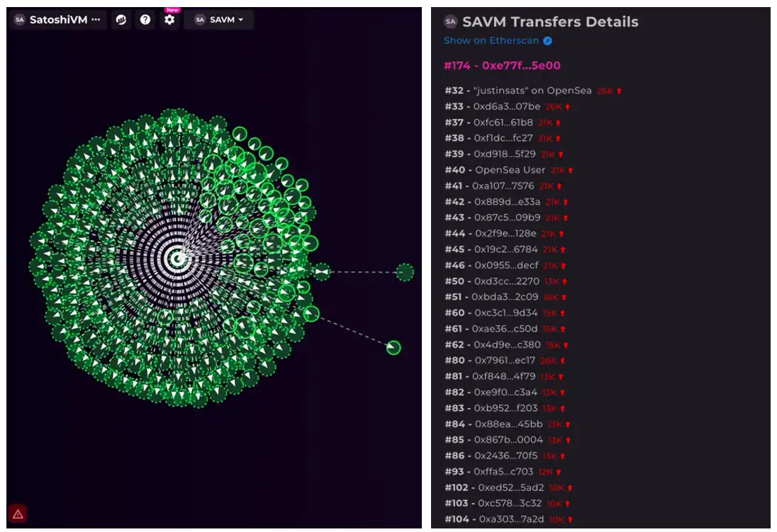
Task: Click the help question mark icon
Action: tap(145, 20)
